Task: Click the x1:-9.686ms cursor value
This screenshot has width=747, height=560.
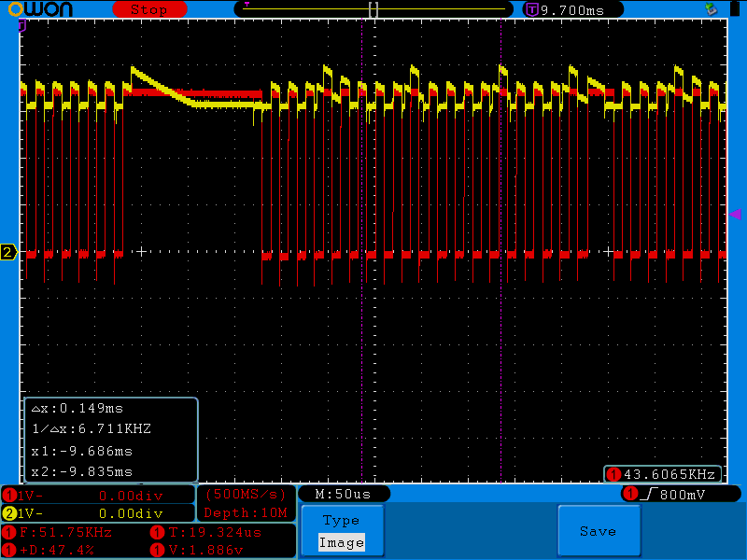Action: point(82,451)
